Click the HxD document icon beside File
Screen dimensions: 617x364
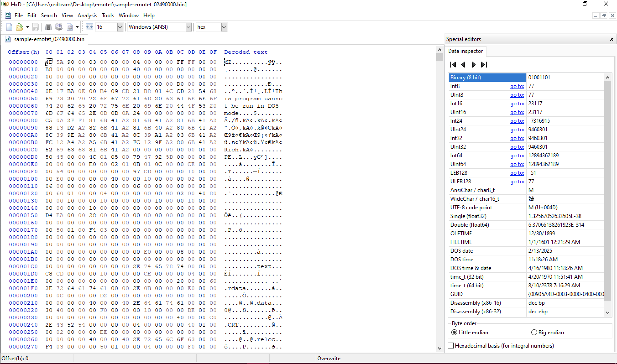click(8, 16)
